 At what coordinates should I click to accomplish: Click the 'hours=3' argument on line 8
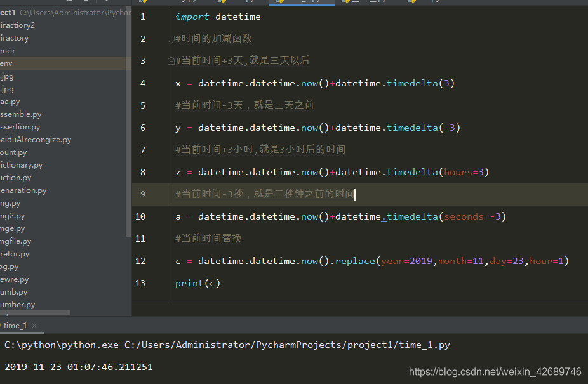[x=464, y=172]
